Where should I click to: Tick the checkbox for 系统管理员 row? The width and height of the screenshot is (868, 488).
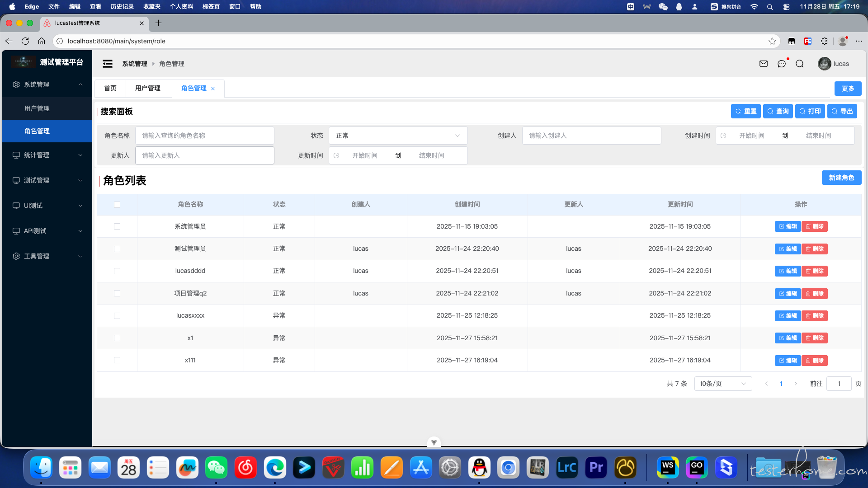pyautogui.click(x=117, y=226)
